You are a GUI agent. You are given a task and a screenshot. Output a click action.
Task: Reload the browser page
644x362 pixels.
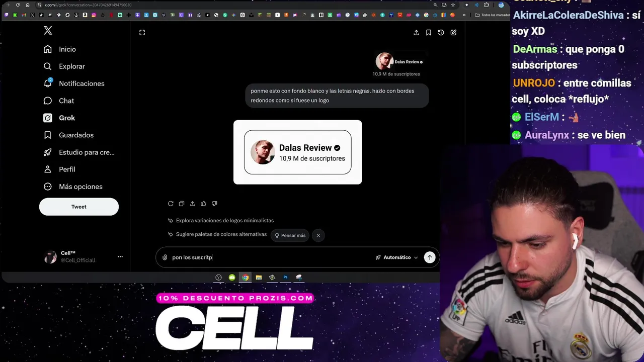18,5
